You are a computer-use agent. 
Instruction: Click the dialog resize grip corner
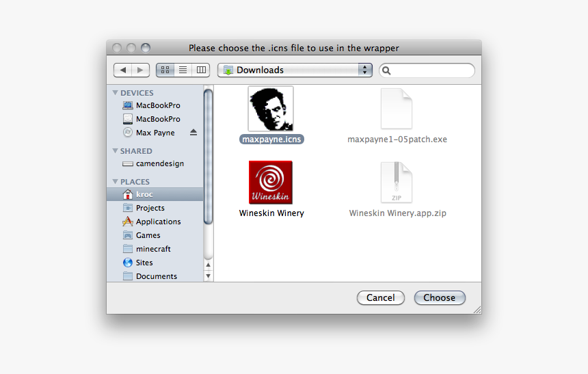point(477,310)
